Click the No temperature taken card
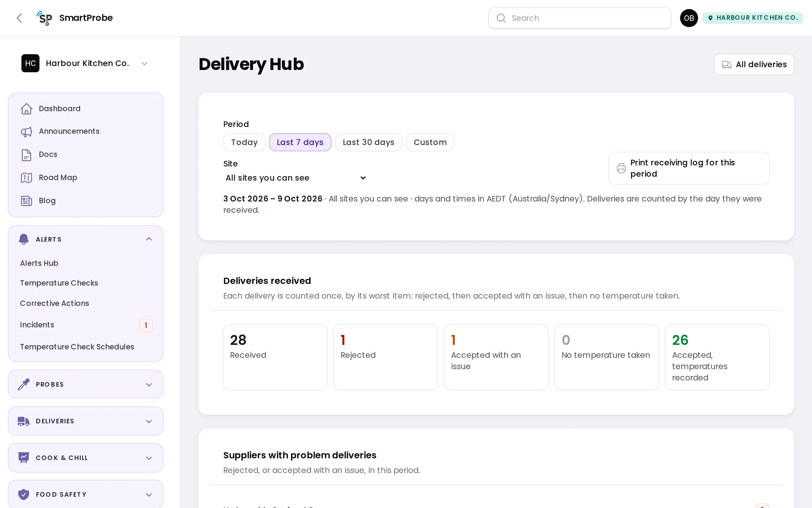Screen dimensions: 812x508 606,357
